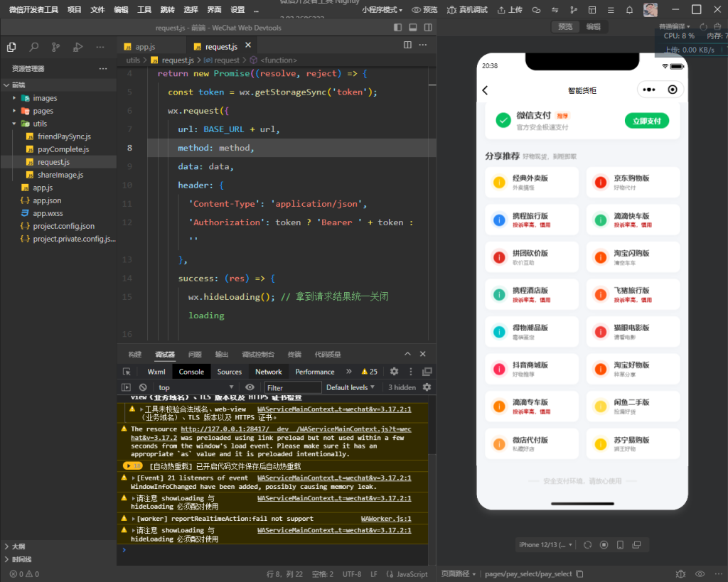This screenshot has width=728, height=582.
Task: Switch to the Sources tab
Action: (230, 372)
